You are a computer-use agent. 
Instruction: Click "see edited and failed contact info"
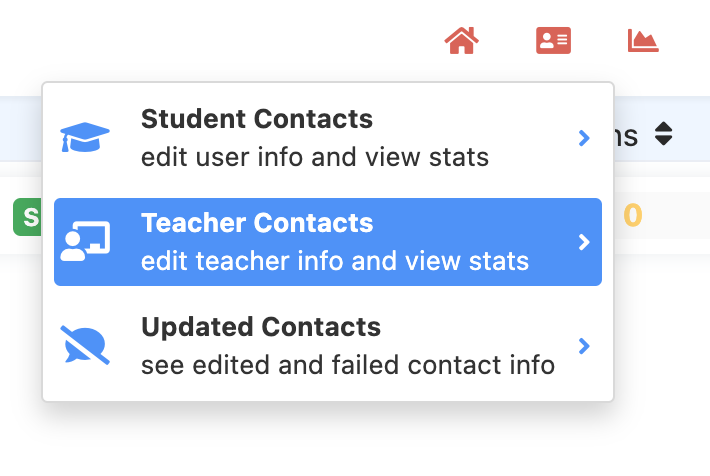[x=348, y=365]
